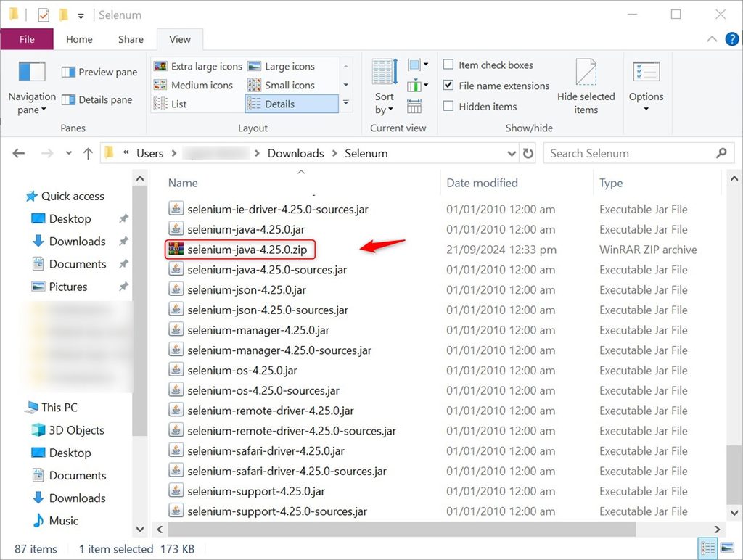This screenshot has height=560, width=743.
Task: Open the File menu tab
Action: pos(27,39)
